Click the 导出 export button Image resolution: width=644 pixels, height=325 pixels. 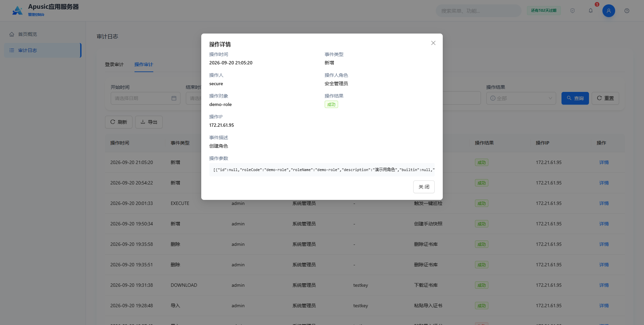pyautogui.click(x=149, y=122)
